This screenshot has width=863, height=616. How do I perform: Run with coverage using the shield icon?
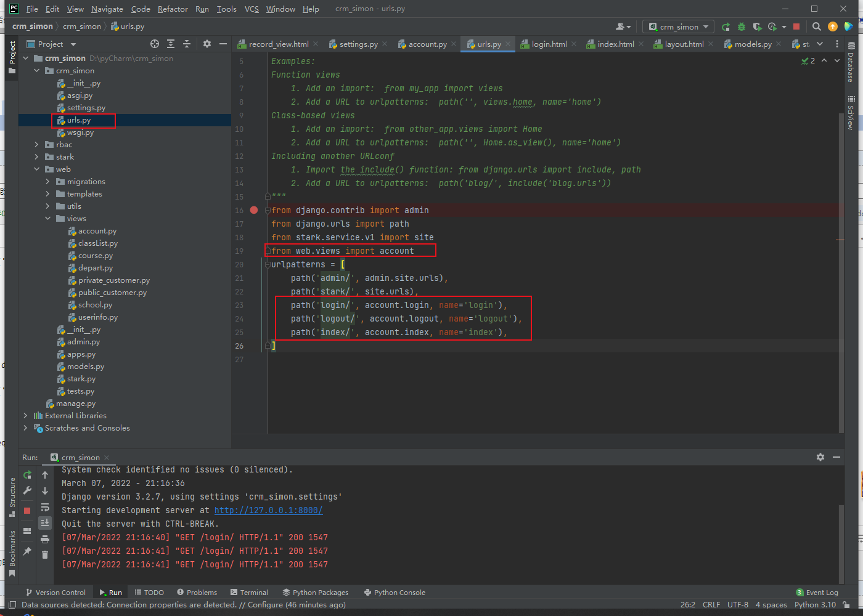click(x=757, y=26)
